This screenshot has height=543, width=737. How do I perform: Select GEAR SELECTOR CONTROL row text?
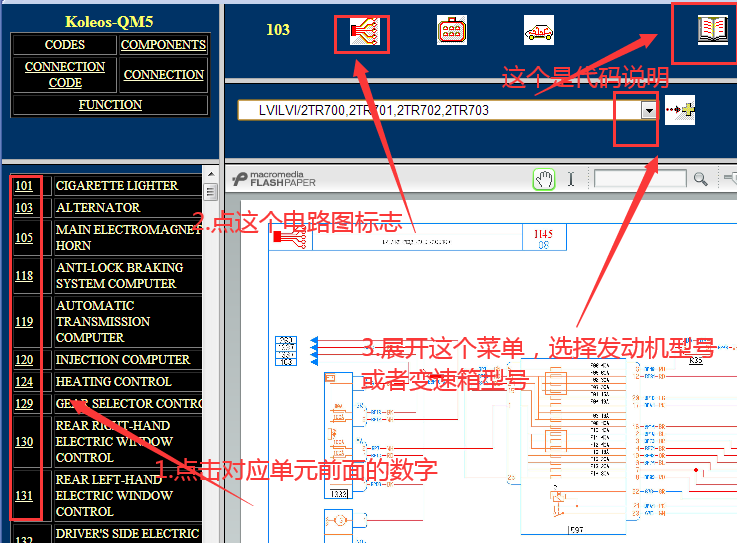(x=129, y=404)
